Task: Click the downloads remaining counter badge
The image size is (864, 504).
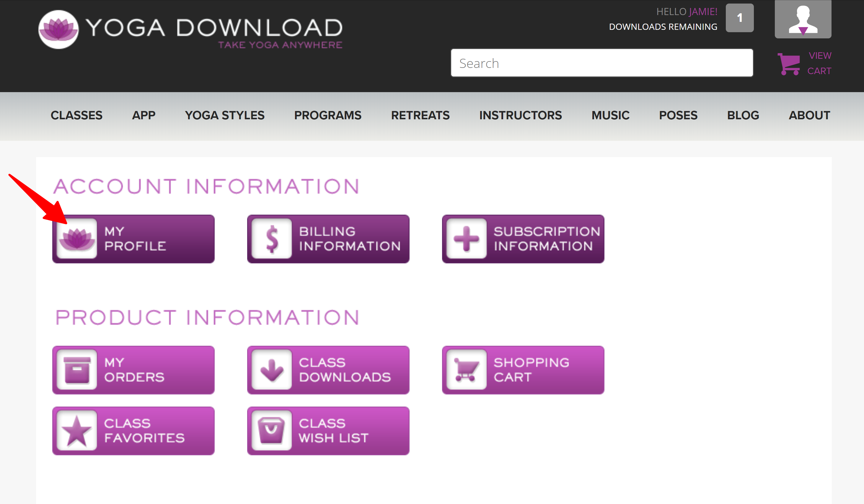Action: (740, 18)
